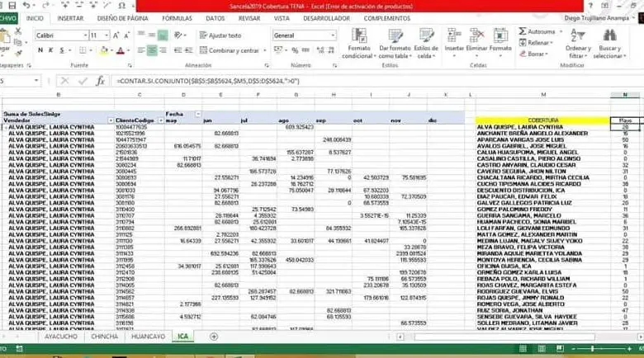
Task: Toggle Ajustar texto wrapping
Action: [220, 35]
